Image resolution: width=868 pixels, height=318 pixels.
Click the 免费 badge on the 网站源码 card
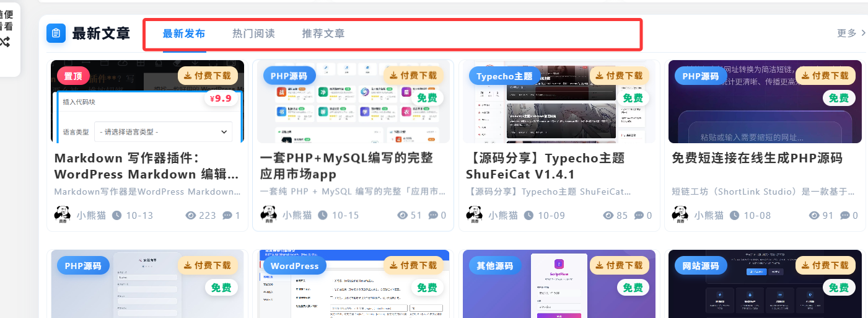click(838, 288)
